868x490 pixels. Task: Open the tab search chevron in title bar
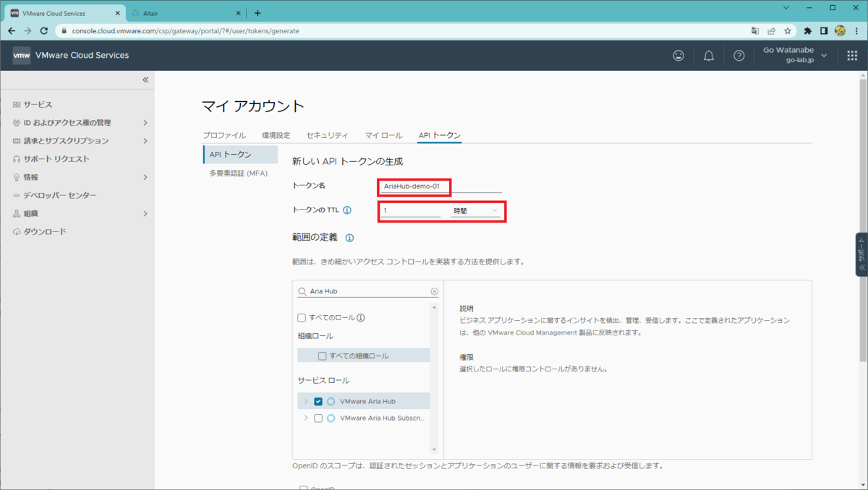coord(787,7)
